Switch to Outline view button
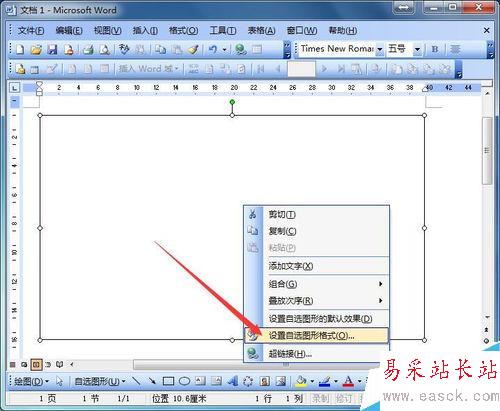The height and width of the screenshot is (411, 500). point(48,364)
